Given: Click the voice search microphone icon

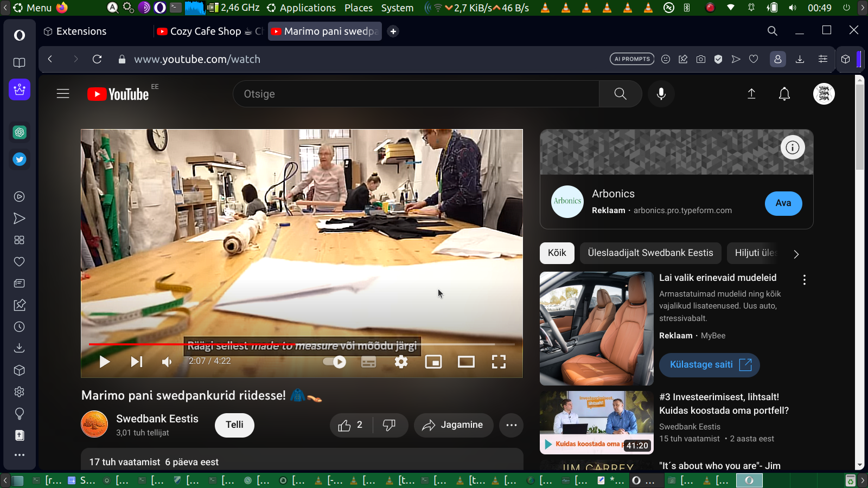Looking at the screenshot, I should (661, 94).
